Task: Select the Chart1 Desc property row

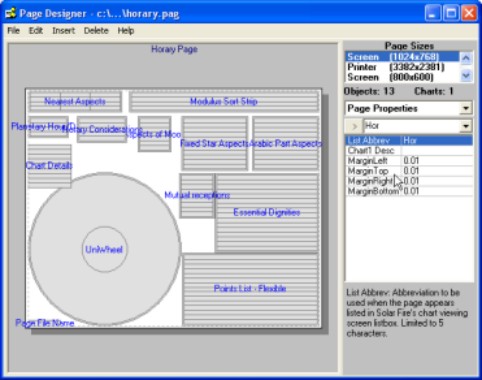Action: [x=409, y=151]
